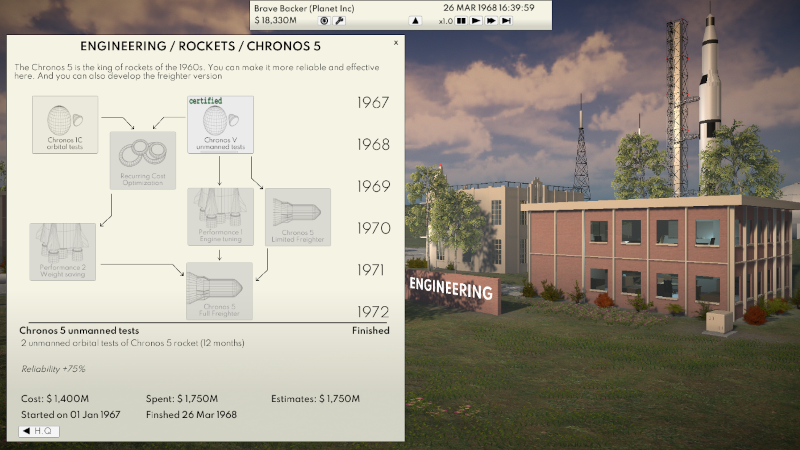The height and width of the screenshot is (450, 800).
Task: Select Performance 1 Engine tuning upgrade
Action: pos(220,216)
